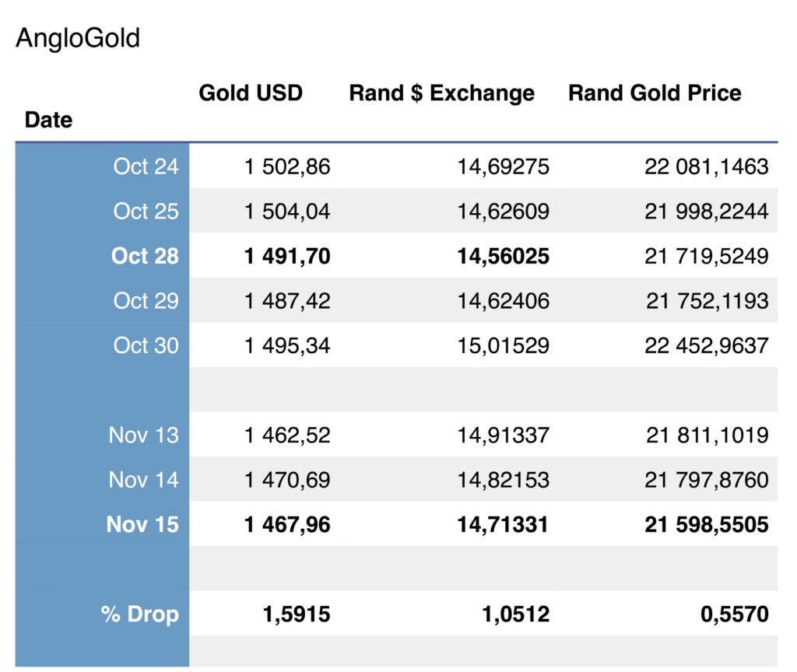797x672 pixels.
Task: Click rand gold price 21 998,2244
Action: (x=707, y=212)
